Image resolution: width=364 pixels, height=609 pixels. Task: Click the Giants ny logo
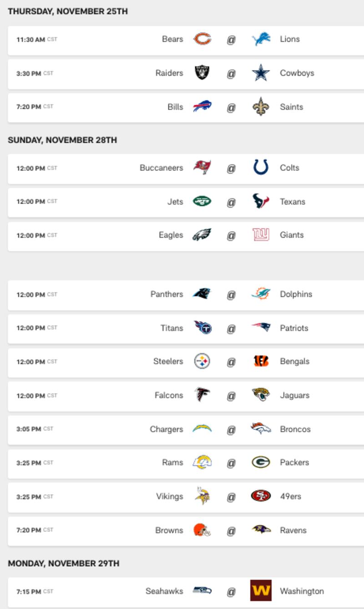tap(261, 235)
